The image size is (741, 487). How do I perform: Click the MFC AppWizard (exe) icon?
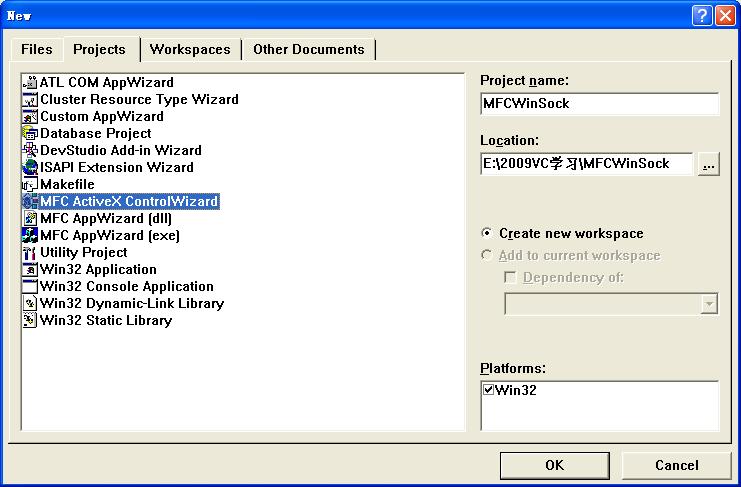[30, 235]
